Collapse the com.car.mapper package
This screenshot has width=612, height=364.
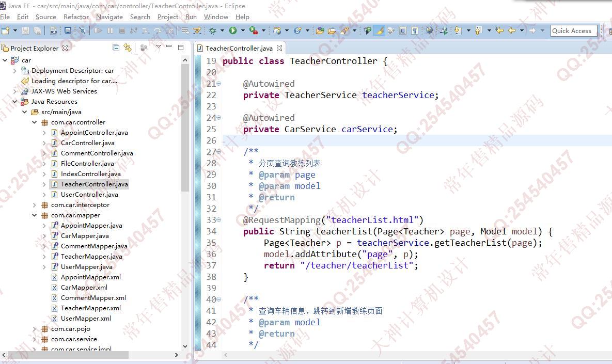pyautogui.click(x=35, y=215)
